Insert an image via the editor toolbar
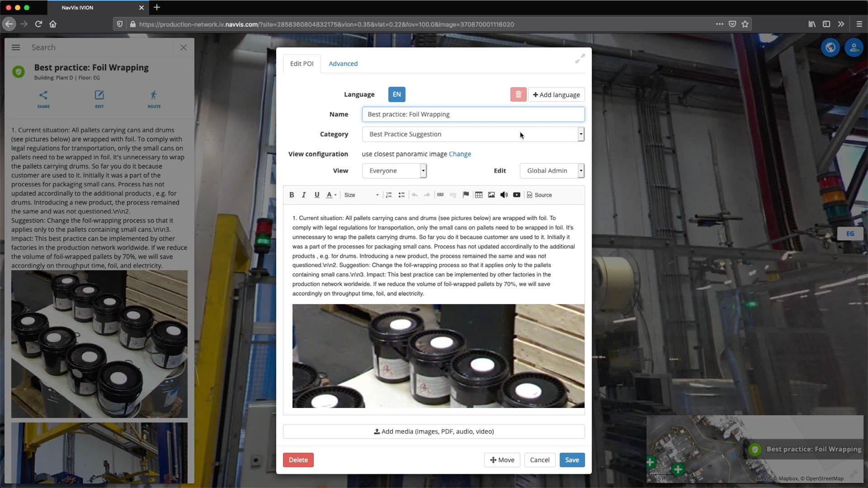This screenshot has height=488, width=868. pyautogui.click(x=491, y=195)
